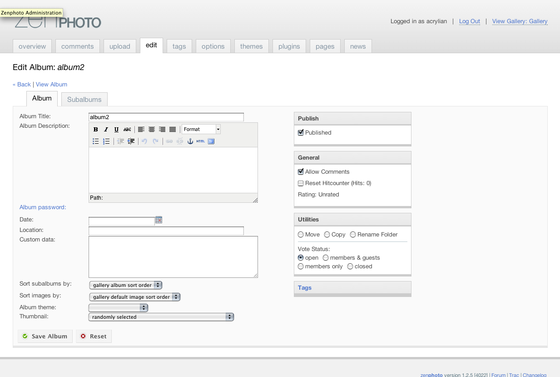
Task: Remove link with the unlink icon
Action: (180, 141)
